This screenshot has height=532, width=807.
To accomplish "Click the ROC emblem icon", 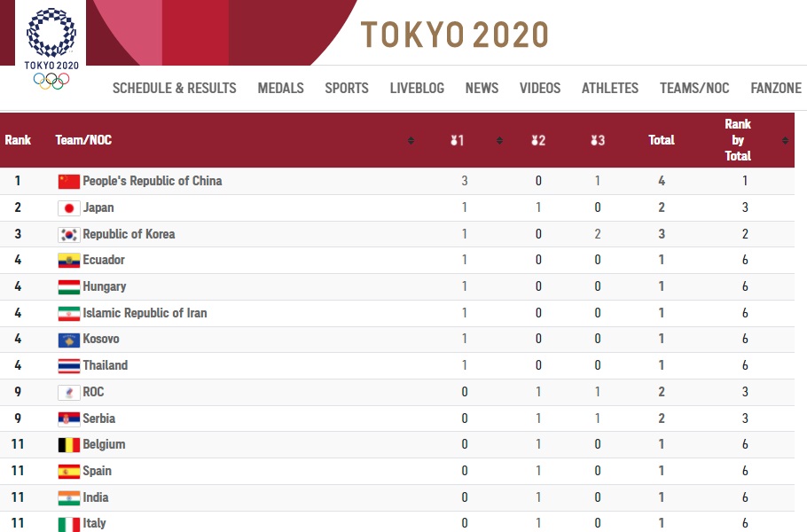I will (69, 393).
